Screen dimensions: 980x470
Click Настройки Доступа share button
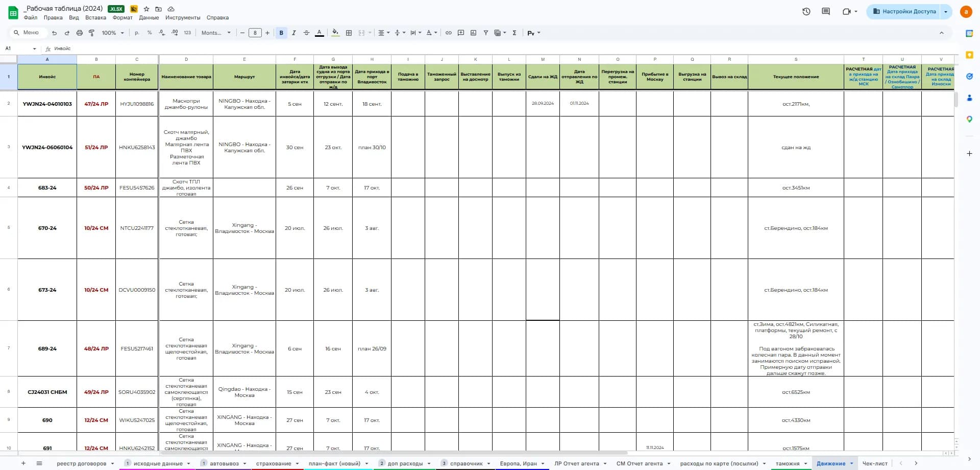pyautogui.click(x=904, y=11)
